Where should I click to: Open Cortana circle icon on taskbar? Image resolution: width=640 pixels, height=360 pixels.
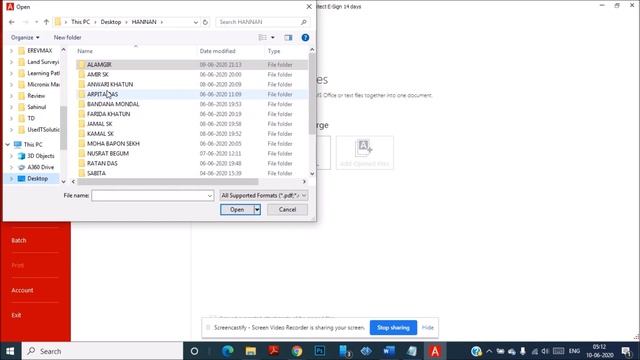coord(194,351)
